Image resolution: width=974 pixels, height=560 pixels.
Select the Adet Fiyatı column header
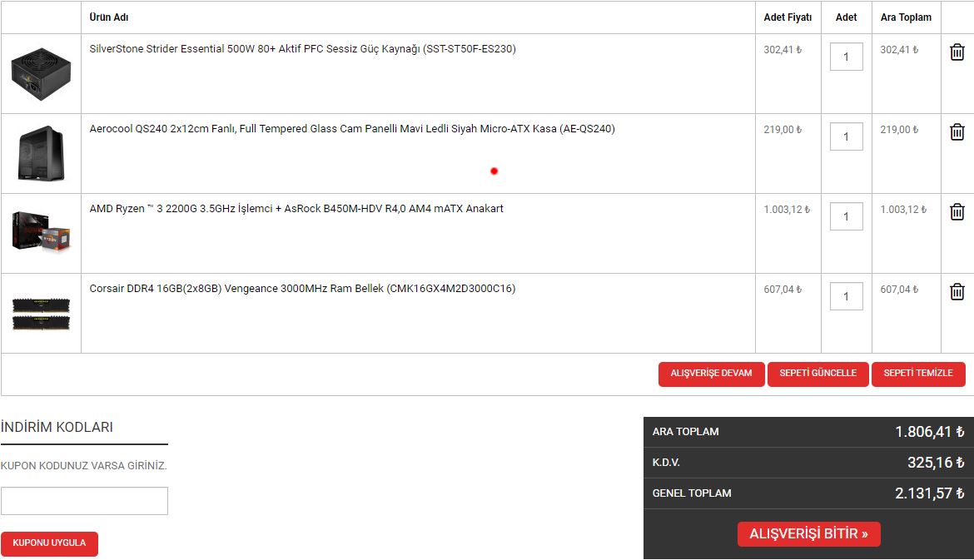[x=788, y=17]
